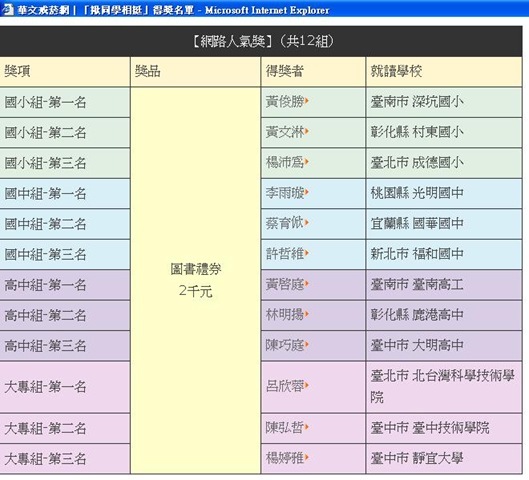
Task: Click the 就讀學校 column header
Action: pyautogui.click(x=444, y=71)
